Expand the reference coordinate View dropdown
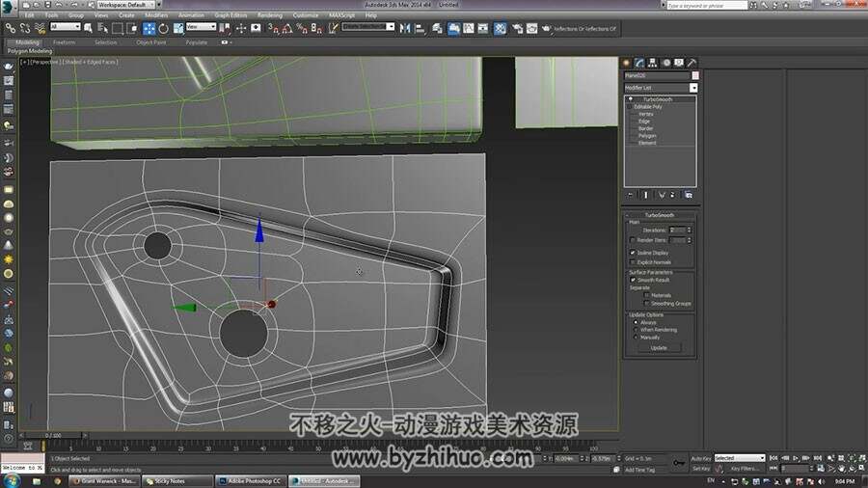 coord(201,27)
